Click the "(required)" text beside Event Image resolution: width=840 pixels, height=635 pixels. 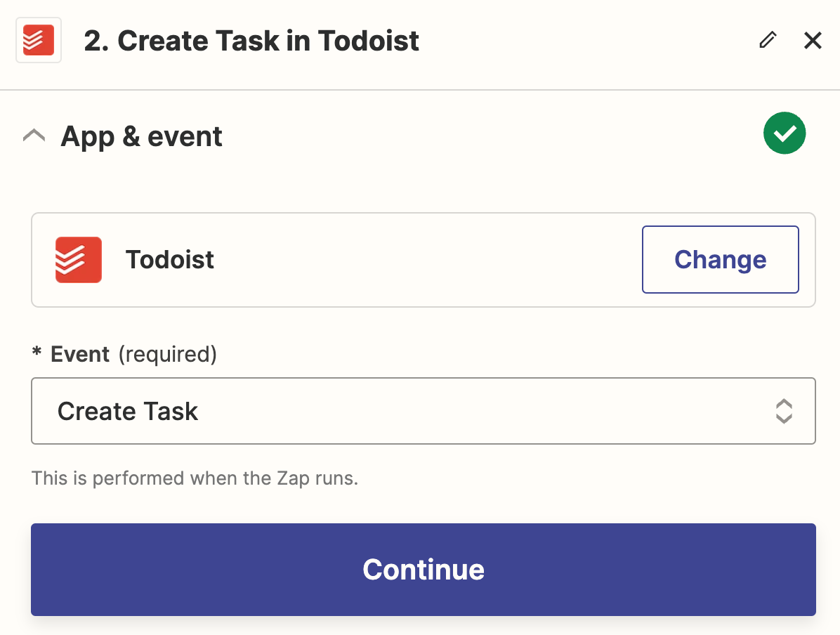tap(167, 354)
